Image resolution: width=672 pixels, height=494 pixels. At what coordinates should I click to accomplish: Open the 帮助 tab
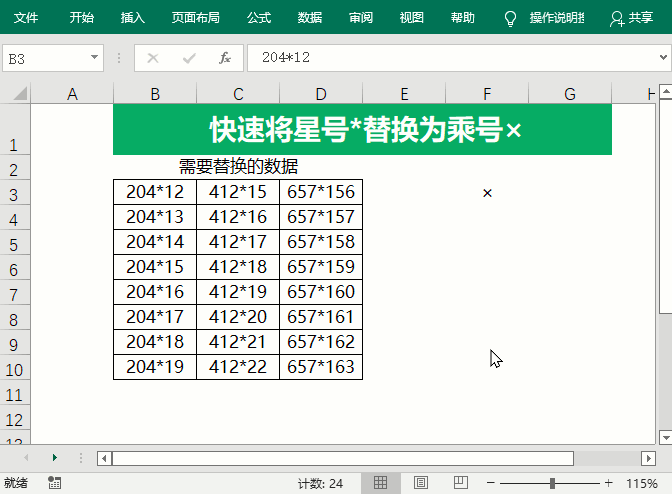tap(463, 18)
